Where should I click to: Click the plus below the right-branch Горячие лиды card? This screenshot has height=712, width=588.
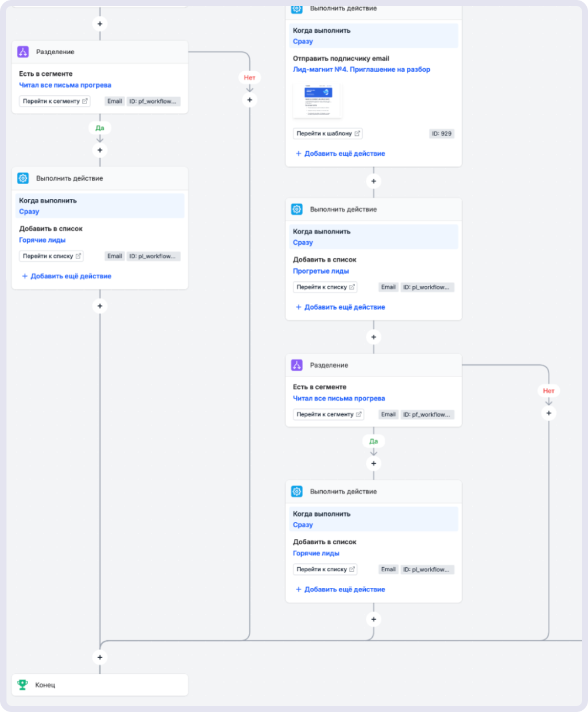coord(373,619)
